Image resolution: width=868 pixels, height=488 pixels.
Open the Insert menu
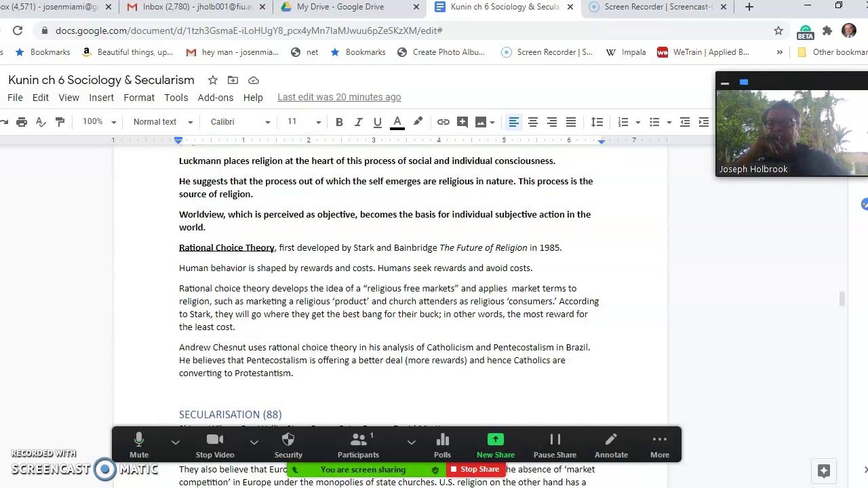[101, 98]
